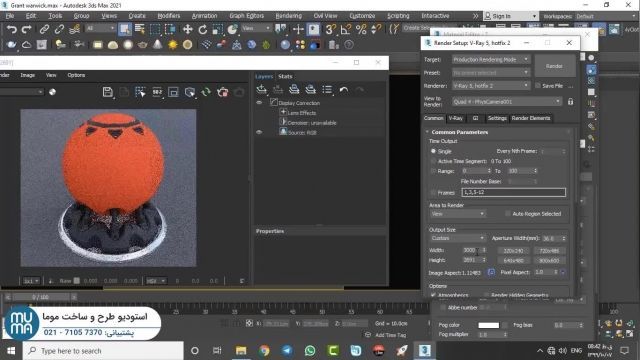This screenshot has width=640, height=360.
Task: Open the Area to Render View dropdown
Action: coord(457,214)
